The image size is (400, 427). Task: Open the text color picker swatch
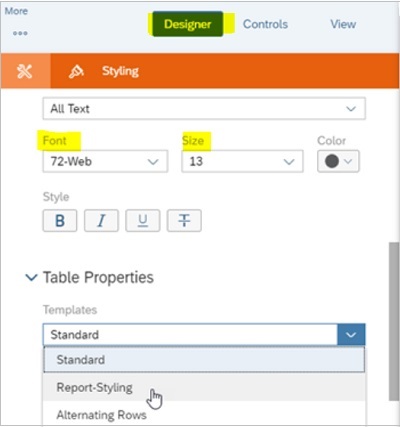338,161
